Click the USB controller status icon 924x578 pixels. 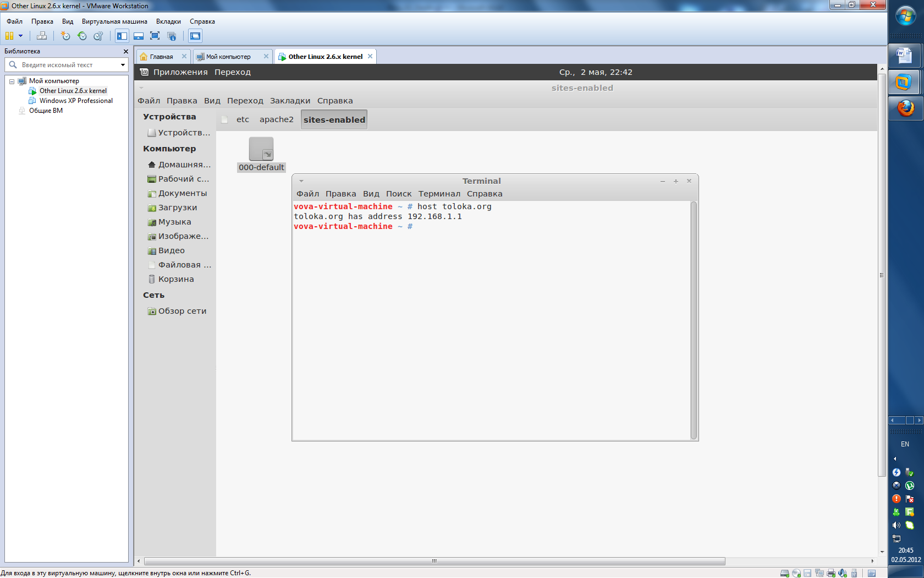tap(854, 573)
